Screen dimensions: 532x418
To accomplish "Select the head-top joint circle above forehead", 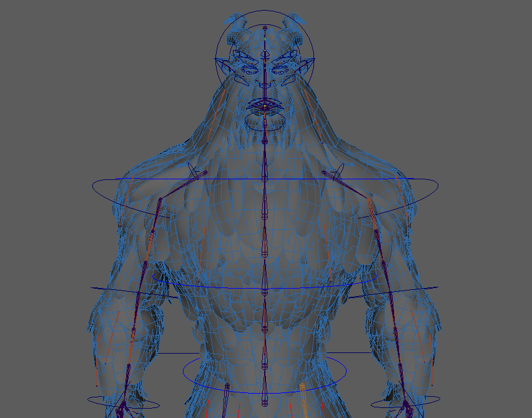I will point(265,28).
